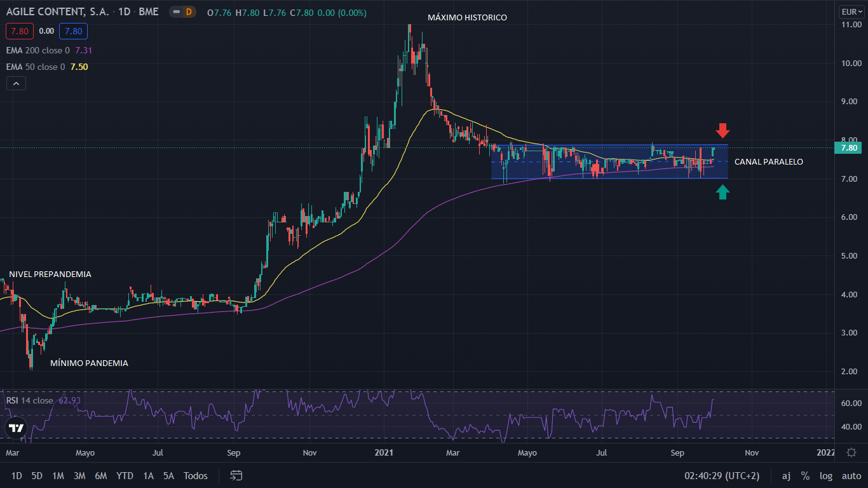Image resolution: width=868 pixels, height=488 pixels.
Task: Collapse the indicator legend chevron
Action: (16, 83)
